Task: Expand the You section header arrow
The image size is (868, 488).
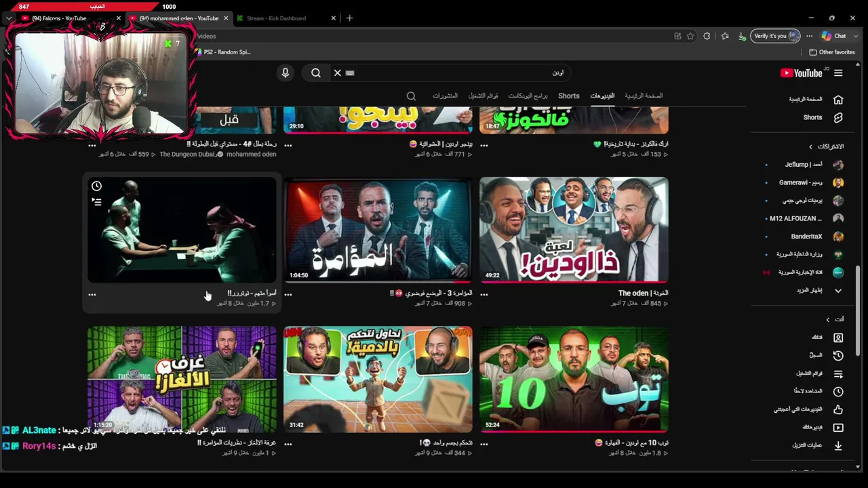Action: pos(827,319)
